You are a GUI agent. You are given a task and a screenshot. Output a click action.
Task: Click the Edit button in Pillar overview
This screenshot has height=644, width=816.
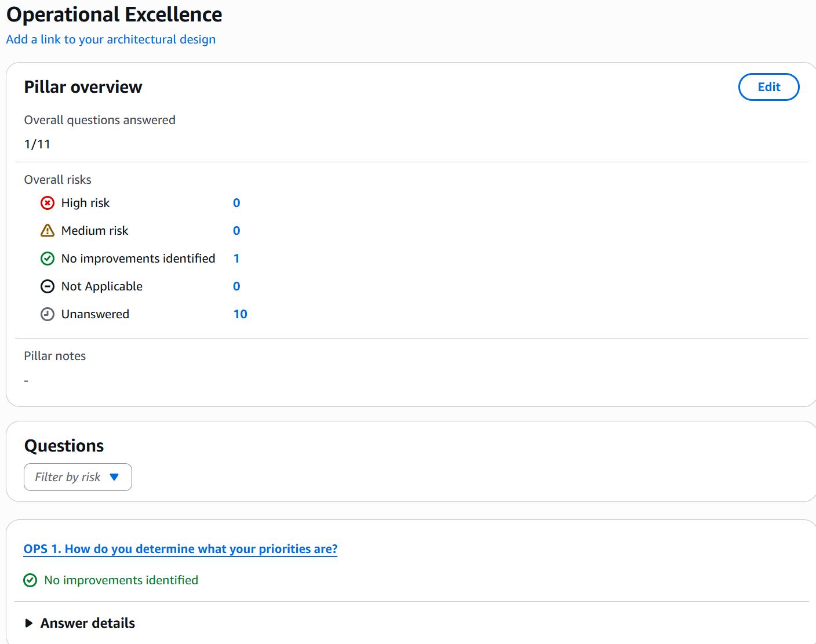coord(768,87)
